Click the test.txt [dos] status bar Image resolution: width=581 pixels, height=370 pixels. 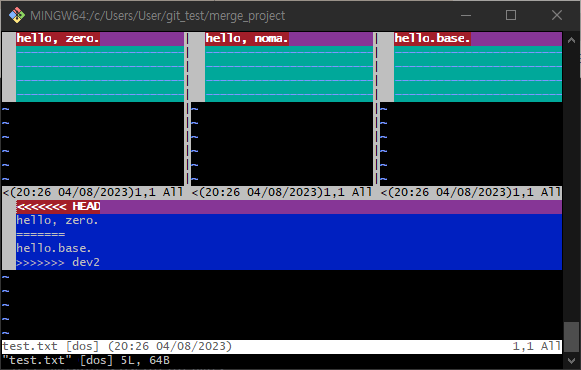click(282, 347)
